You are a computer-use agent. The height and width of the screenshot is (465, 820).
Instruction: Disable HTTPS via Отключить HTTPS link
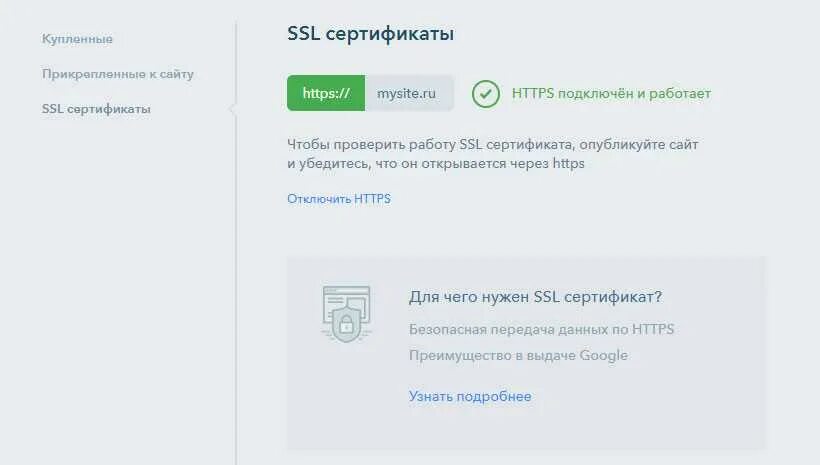(x=338, y=199)
